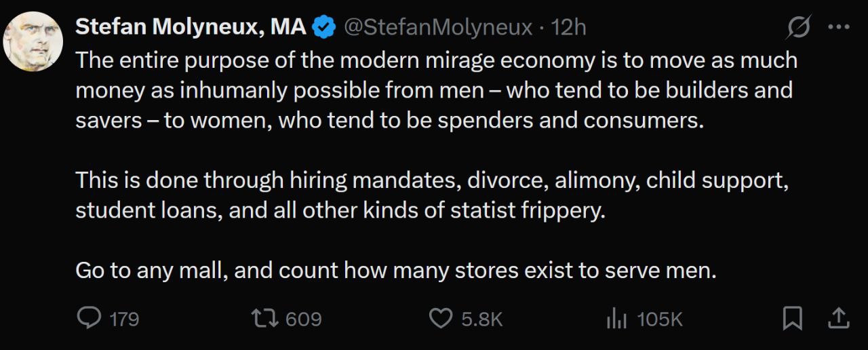Click the paragraph starting "The entire purpose"
Viewport: 868px width, 350px height.
pyautogui.click(x=434, y=90)
